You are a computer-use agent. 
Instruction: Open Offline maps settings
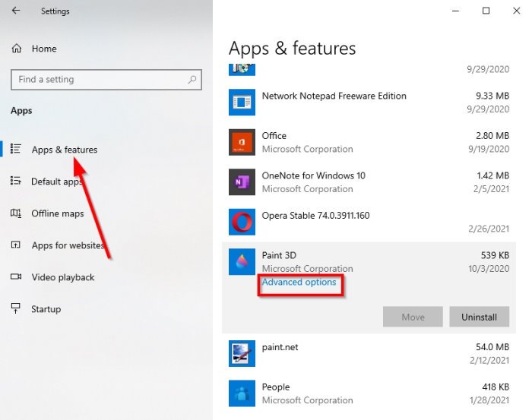[57, 213]
